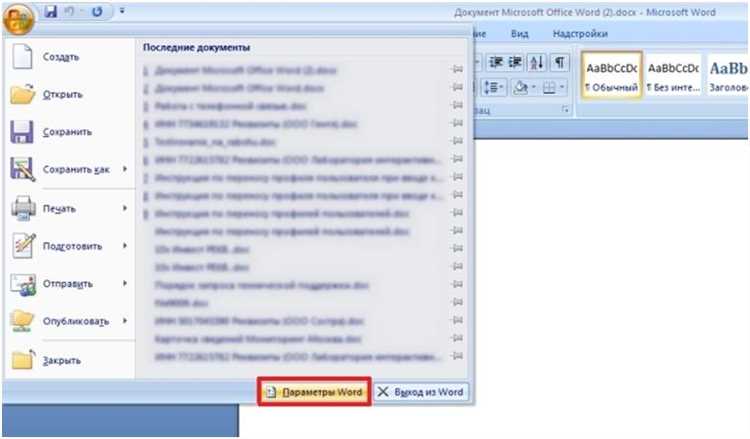Choose Открыть from the Office menu
Image resolution: width=750 pixels, height=439 pixels.
click(x=69, y=94)
